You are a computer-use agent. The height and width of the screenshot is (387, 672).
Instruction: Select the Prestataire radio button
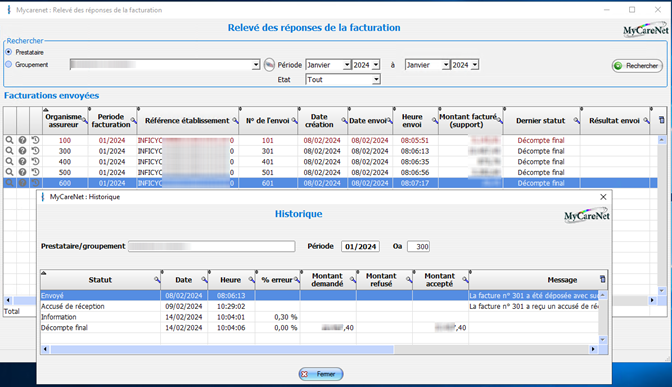pyautogui.click(x=9, y=52)
